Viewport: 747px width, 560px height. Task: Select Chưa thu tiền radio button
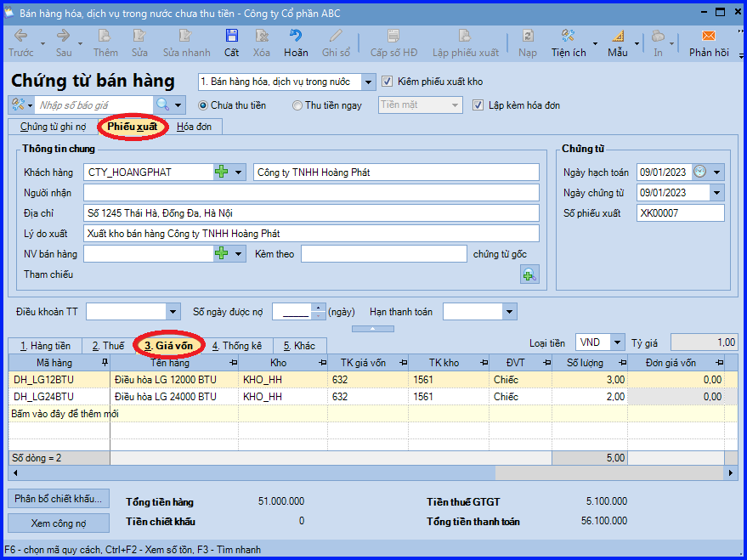[202, 105]
